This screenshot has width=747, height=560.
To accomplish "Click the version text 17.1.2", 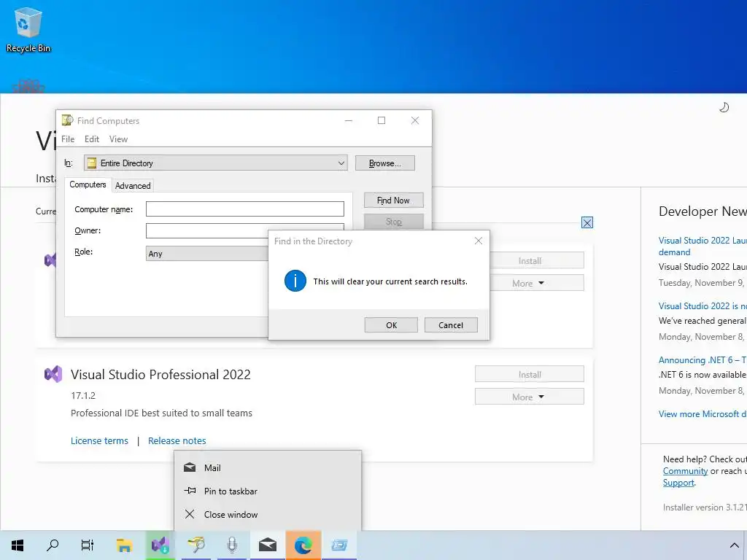I will (x=83, y=396).
